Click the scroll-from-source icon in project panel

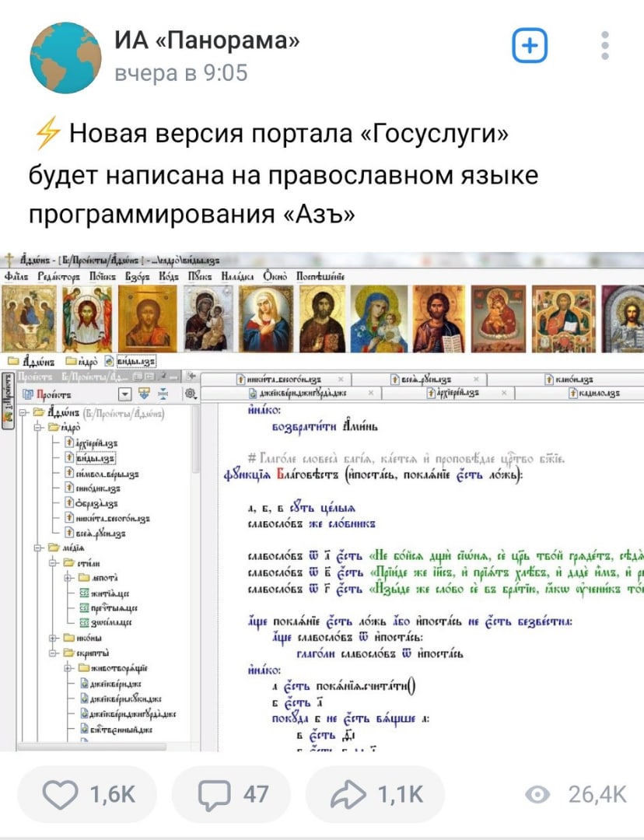pos(144,394)
